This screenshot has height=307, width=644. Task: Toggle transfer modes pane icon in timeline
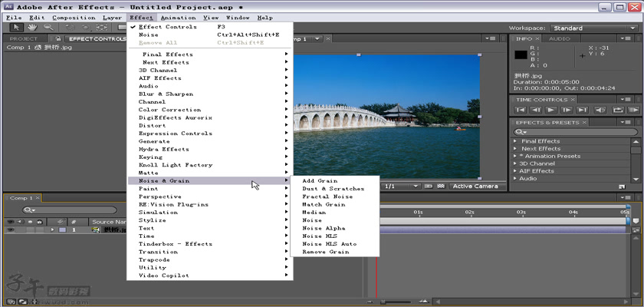point(21,302)
